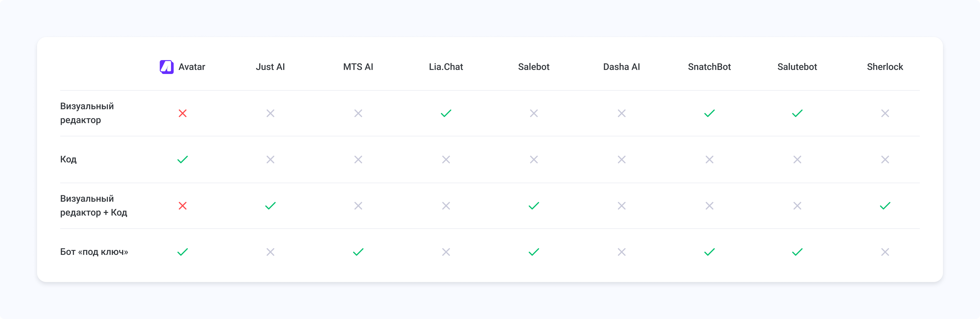This screenshot has width=980, height=319.
Task: Click the Sherlock column header
Action: [x=885, y=67]
